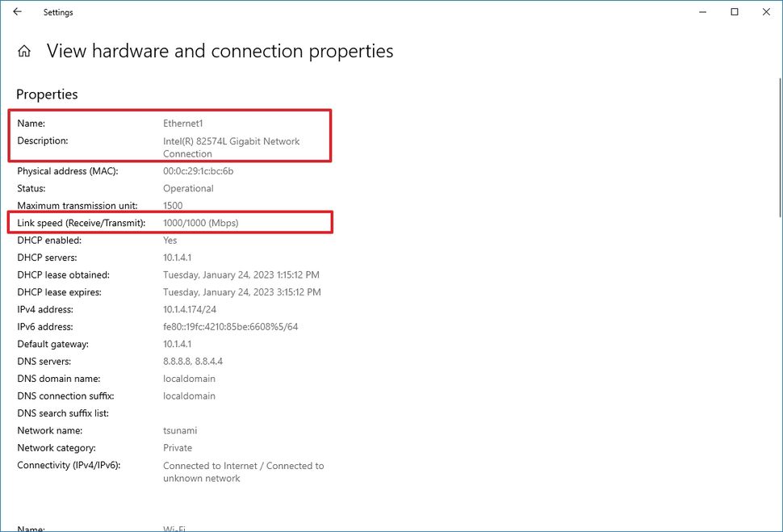Maximize the Settings window
The image size is (783, 532).
tap(734, 11)
